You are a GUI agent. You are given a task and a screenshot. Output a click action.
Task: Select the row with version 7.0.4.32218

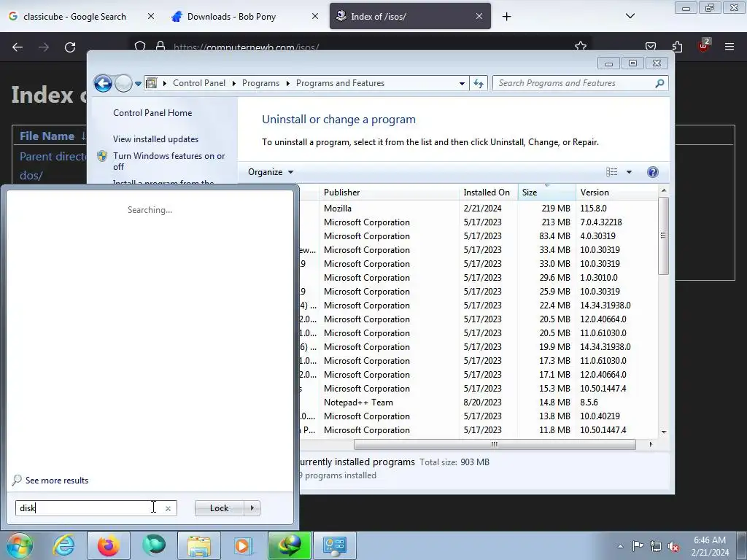479,222
